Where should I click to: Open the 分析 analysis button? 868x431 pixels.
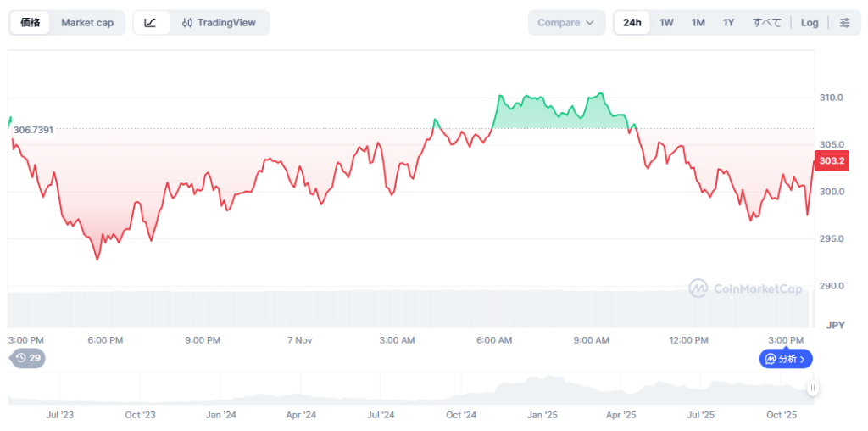click(x=785, y=359)
